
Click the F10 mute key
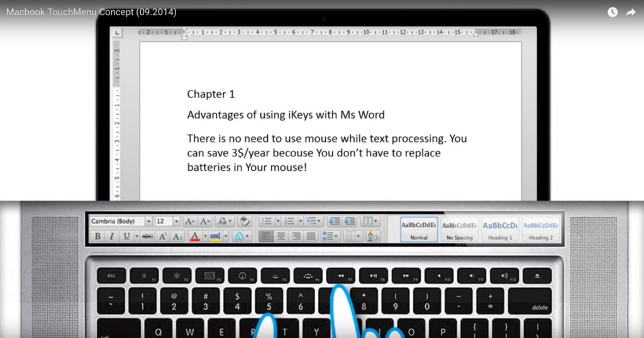tap(438, 276)
